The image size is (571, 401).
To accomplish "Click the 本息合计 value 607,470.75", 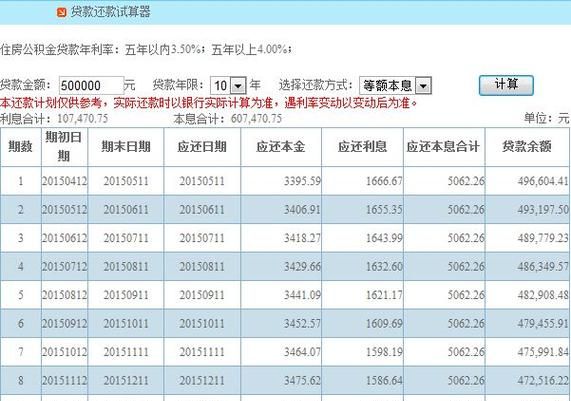I will click(x=256, y=119).
